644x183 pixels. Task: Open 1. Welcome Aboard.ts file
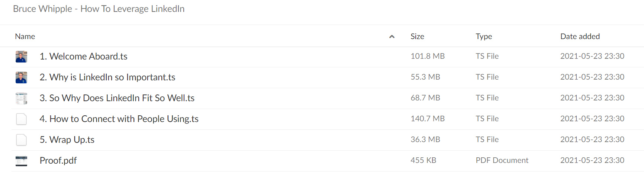84,56
